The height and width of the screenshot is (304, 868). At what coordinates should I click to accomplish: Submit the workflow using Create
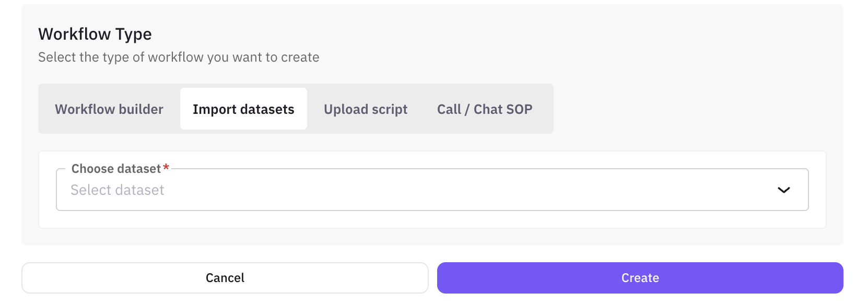[640, 278]
